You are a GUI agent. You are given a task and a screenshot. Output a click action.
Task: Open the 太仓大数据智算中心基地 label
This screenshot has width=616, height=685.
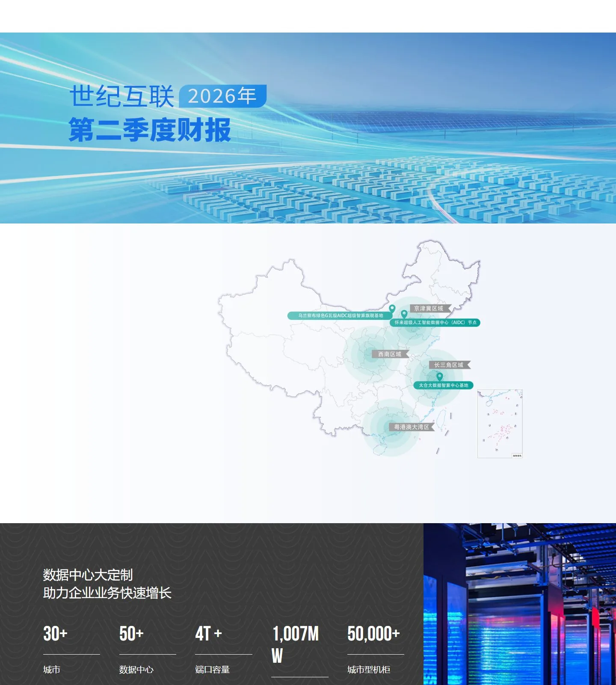pyautogui.click(x=443, y=385)
